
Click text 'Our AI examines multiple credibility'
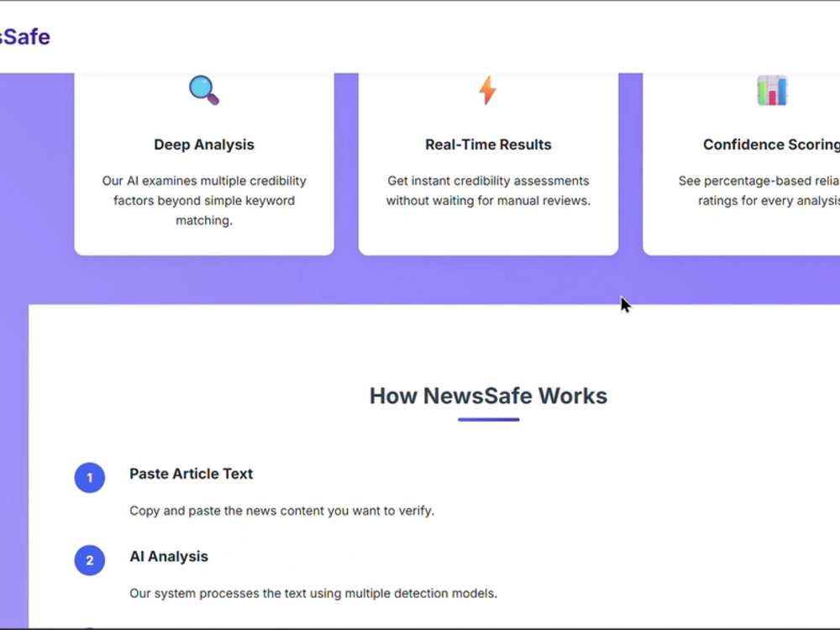(x=204, y=181)
